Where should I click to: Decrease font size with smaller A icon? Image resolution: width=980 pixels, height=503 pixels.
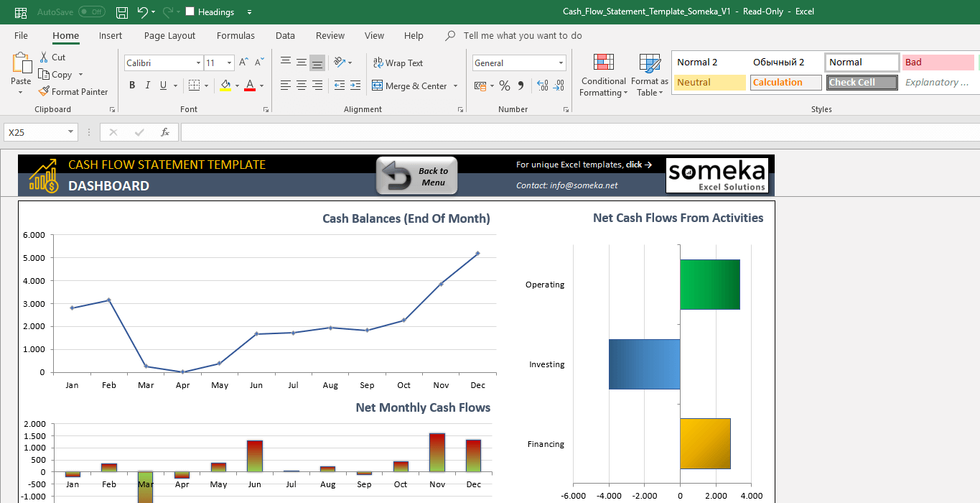click(261, 63)
